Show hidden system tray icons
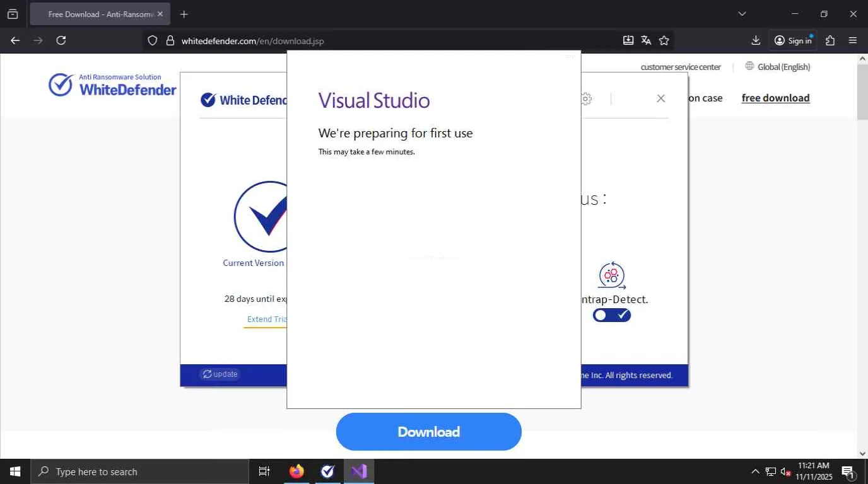The image size is (868, 484). pos(755,471)
